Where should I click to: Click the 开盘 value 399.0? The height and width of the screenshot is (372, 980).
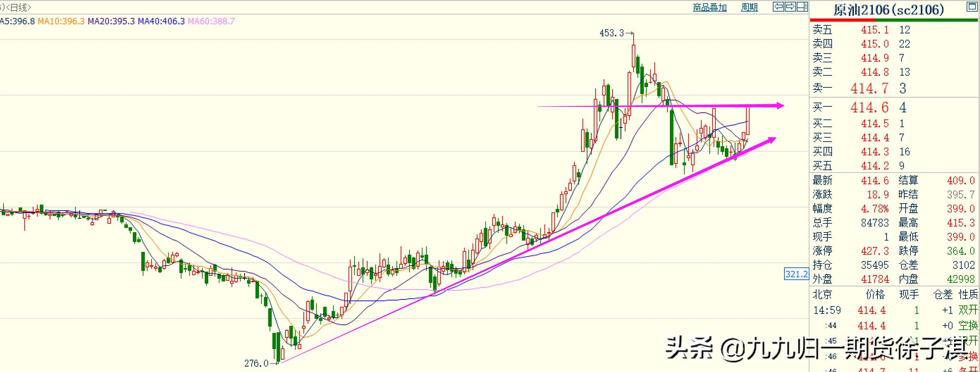click(961, 209)
